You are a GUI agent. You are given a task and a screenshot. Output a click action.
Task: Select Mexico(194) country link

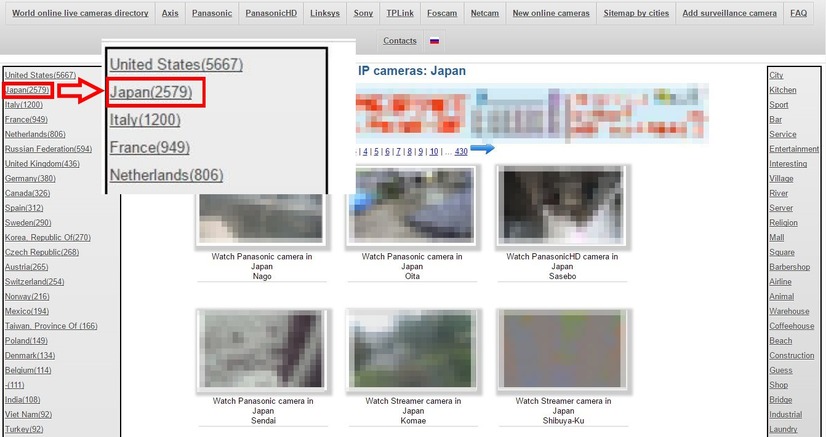(27, 311)
